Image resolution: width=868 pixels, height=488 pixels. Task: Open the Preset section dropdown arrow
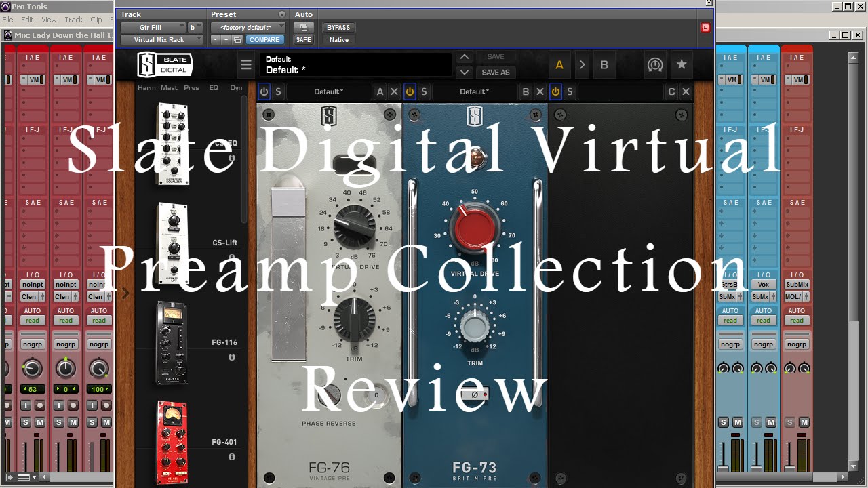click(x=282, y=14)
